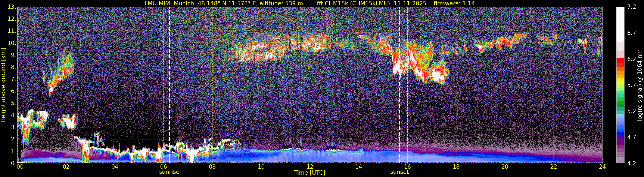The width and height of the screenshot is (644, 177).
Task: Click the colorbar tick value 4.7
Action: pyautogui.click(x=632, y=137)
